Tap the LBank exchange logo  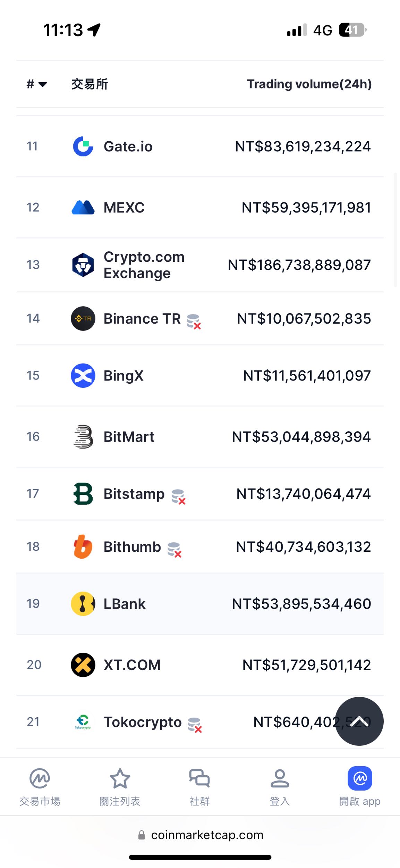[83, 604]
